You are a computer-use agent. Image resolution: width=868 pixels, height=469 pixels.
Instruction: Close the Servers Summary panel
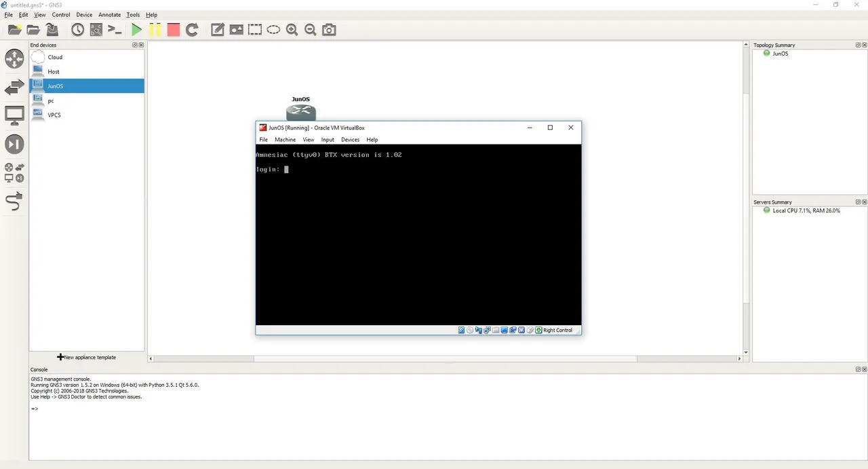point(864,202)
